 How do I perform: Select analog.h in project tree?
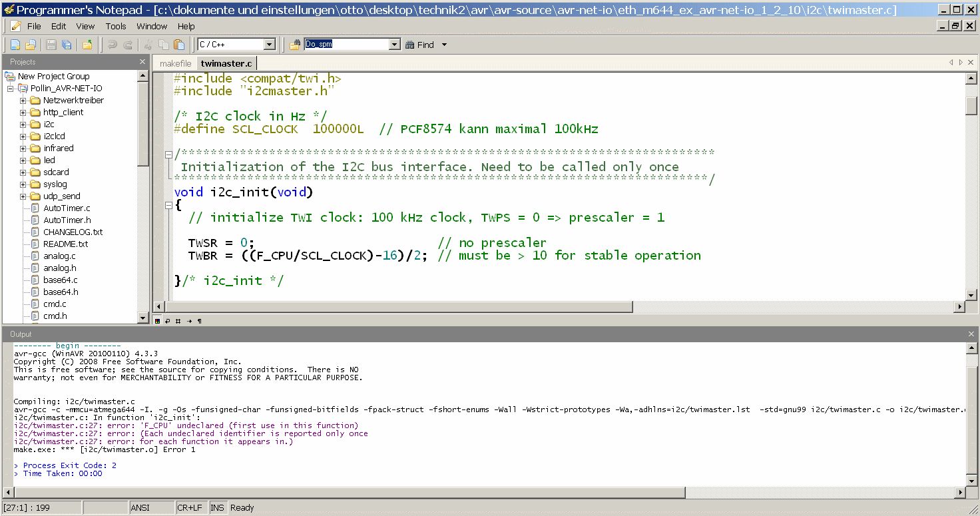59,268
